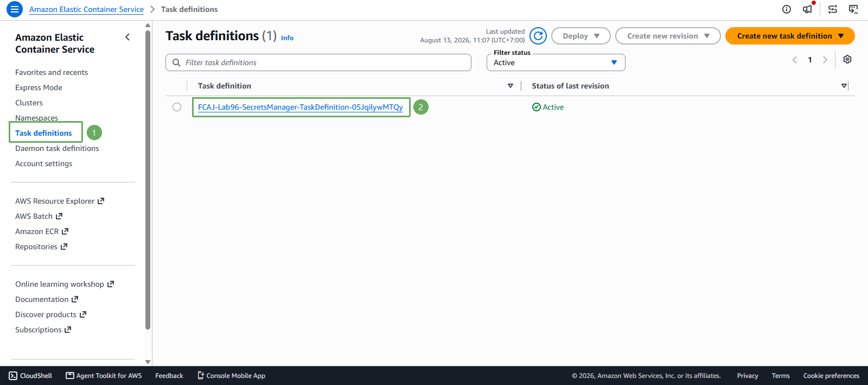
Task: Open the Create new revision dropdown
Action: [x=668, y=36]
